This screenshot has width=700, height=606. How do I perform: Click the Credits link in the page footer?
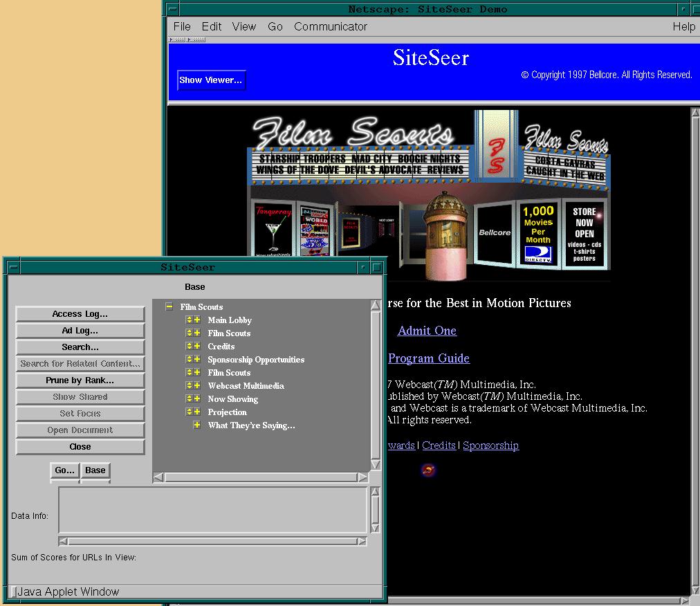(439, 446)
